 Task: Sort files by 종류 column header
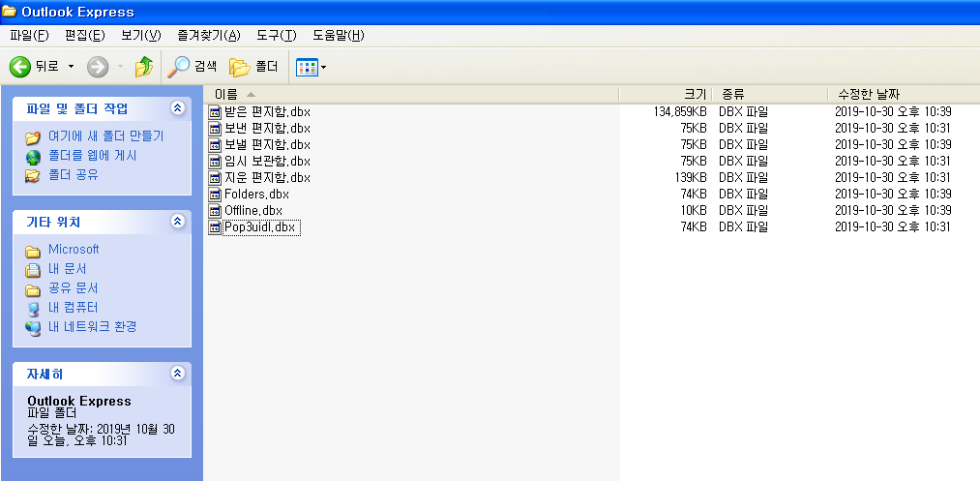769,95
